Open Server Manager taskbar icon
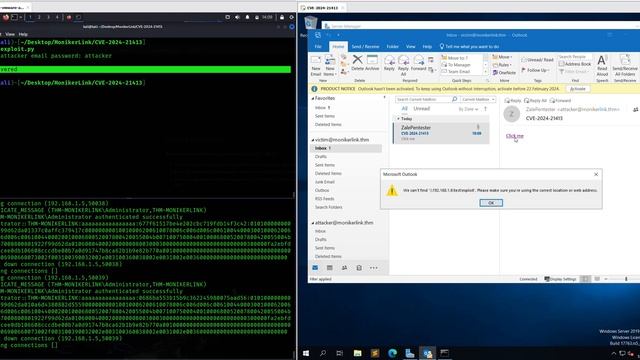 [x=410, y=353]
